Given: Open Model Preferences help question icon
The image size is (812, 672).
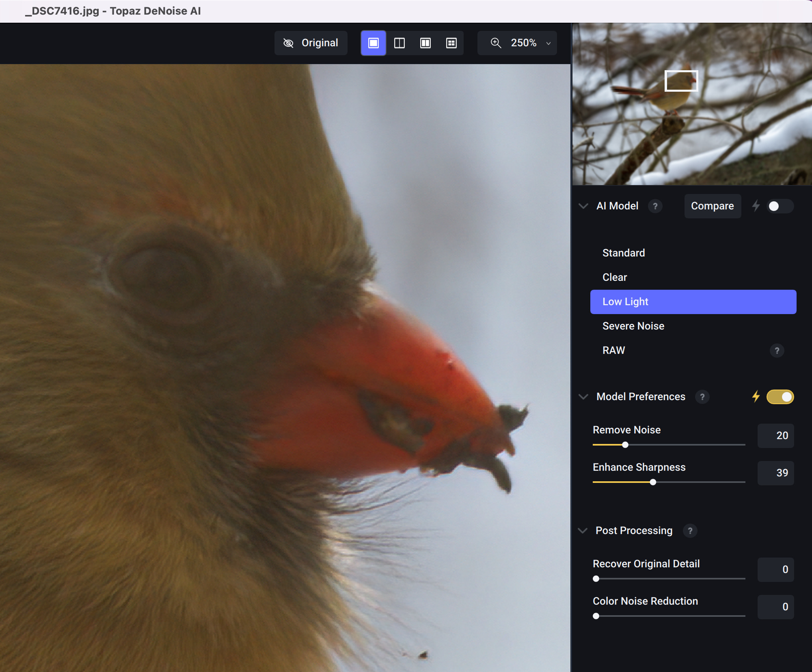Looking at the screenshot, I should pyautogui.click(x=702, y=397).
